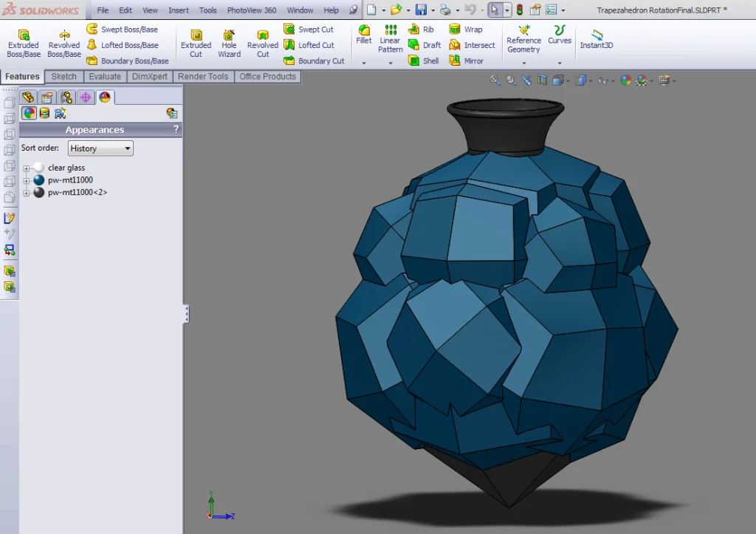Click the Appearances panel help button
The height and width of the screenshot is (534, 756).
click(176, 129)
